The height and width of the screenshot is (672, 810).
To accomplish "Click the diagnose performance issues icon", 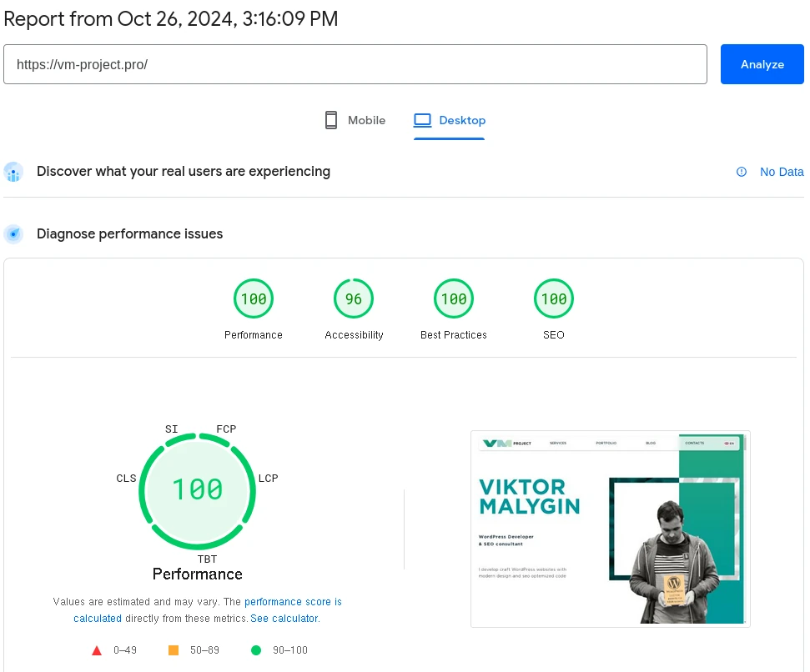I will click(x=13, y=234).
